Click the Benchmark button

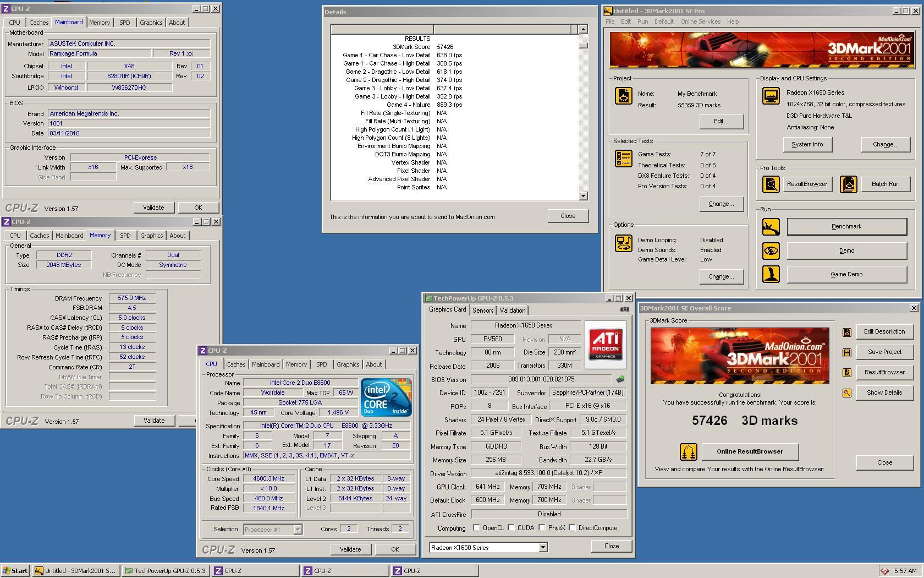point(846,226)
